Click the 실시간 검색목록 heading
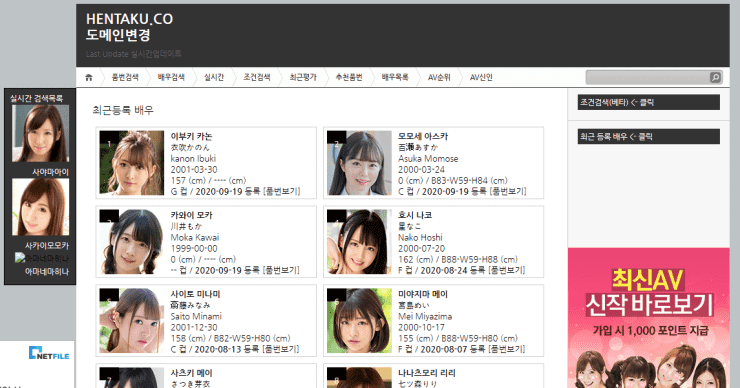This screenshot has width=740, height=388. tap(36, 98)
